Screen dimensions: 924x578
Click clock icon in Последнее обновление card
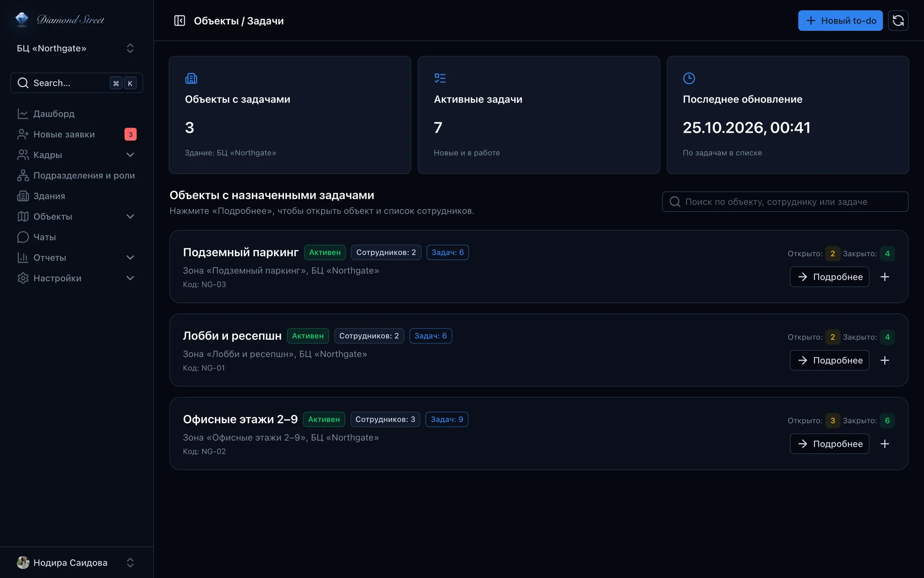coord(689,78)
